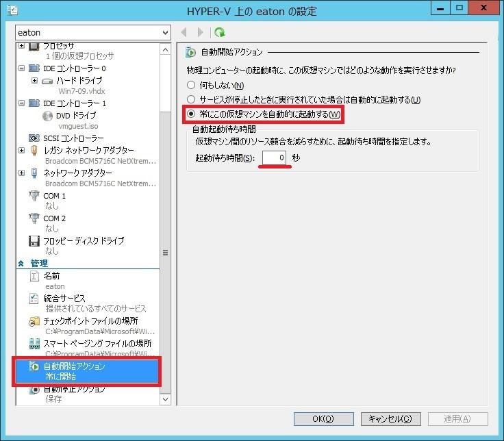Click the back navigation arrow
This screenshot has height=441, width=504.
[184, 32]
